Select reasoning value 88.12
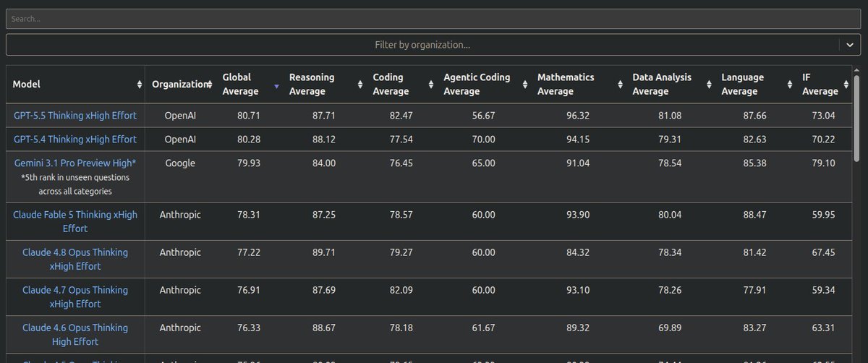This screenshot has height=363, width=868. pyautogui.click(x=323, y=139)
